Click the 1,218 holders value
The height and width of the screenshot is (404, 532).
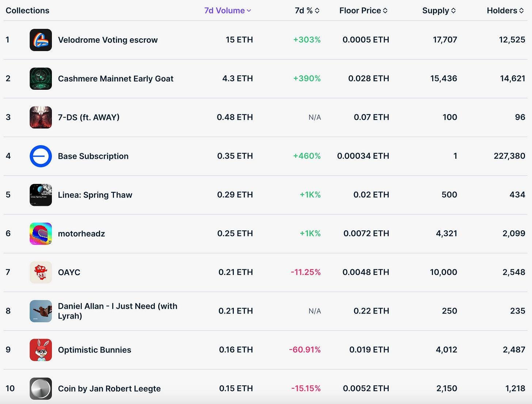point(515,388)
